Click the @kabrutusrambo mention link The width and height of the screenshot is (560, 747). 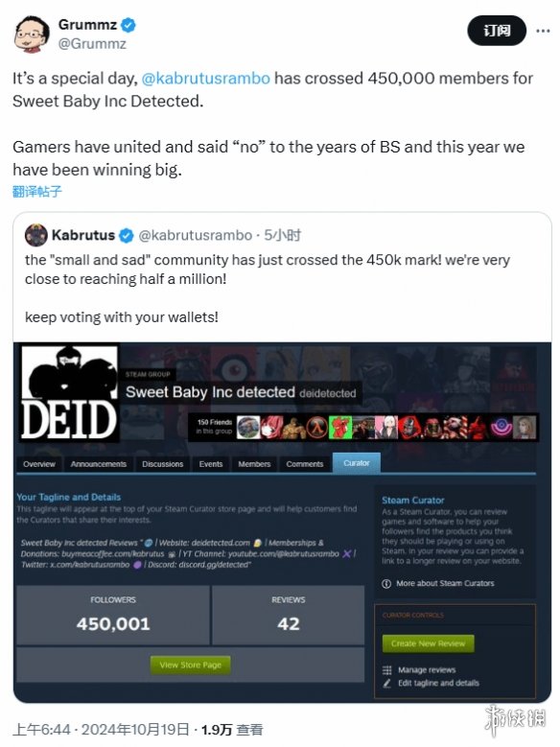[x=206, y=78]
